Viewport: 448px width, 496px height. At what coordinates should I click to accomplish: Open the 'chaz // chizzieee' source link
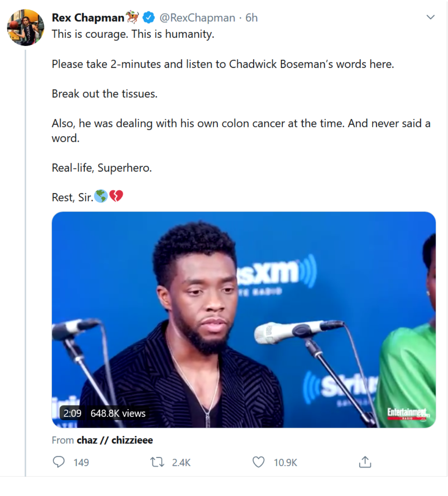[115, 440]
